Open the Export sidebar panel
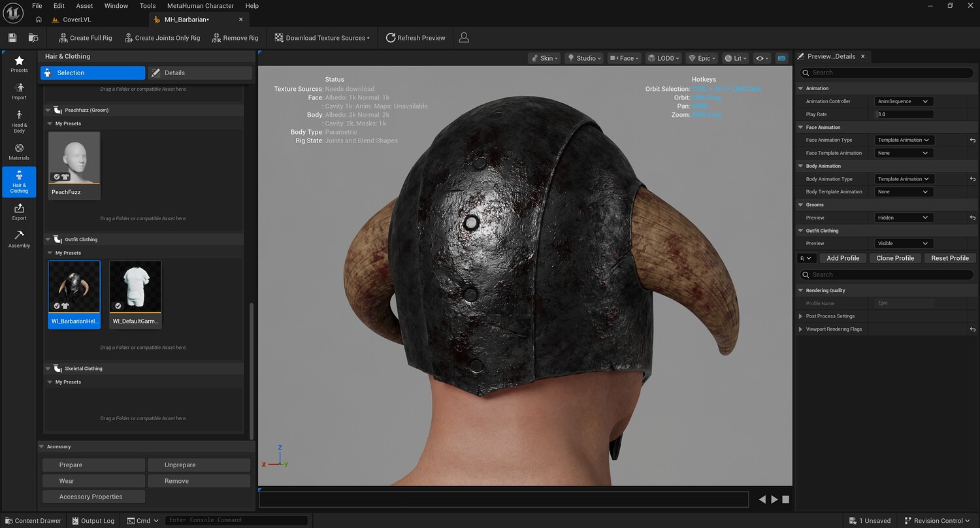Viewport: 980px width, 528px height. [x=19, y=212]
